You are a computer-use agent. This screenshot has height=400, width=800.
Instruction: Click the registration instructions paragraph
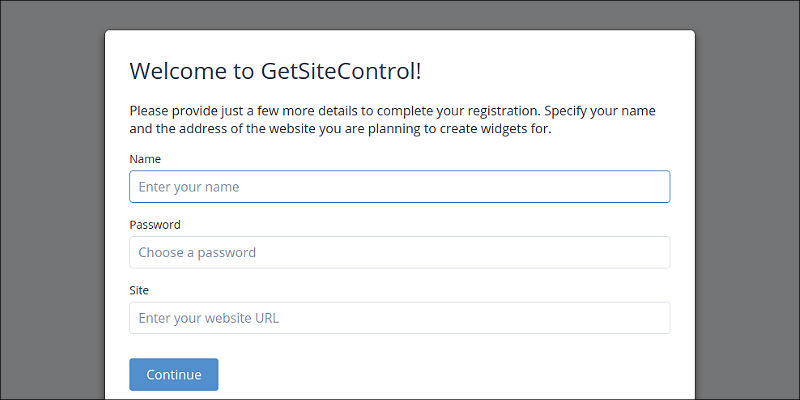pyautogui.click(x=392, y=120)
